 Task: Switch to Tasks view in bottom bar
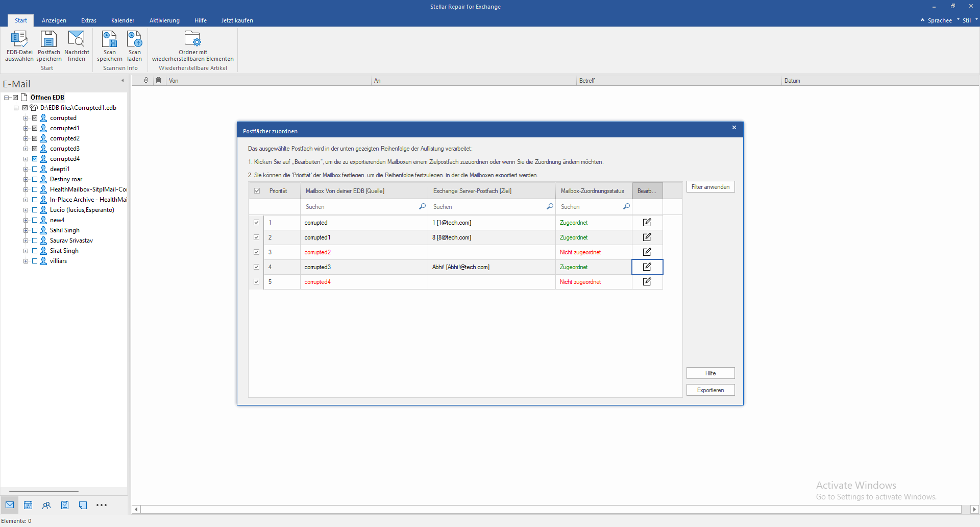[x=65, y=505]
